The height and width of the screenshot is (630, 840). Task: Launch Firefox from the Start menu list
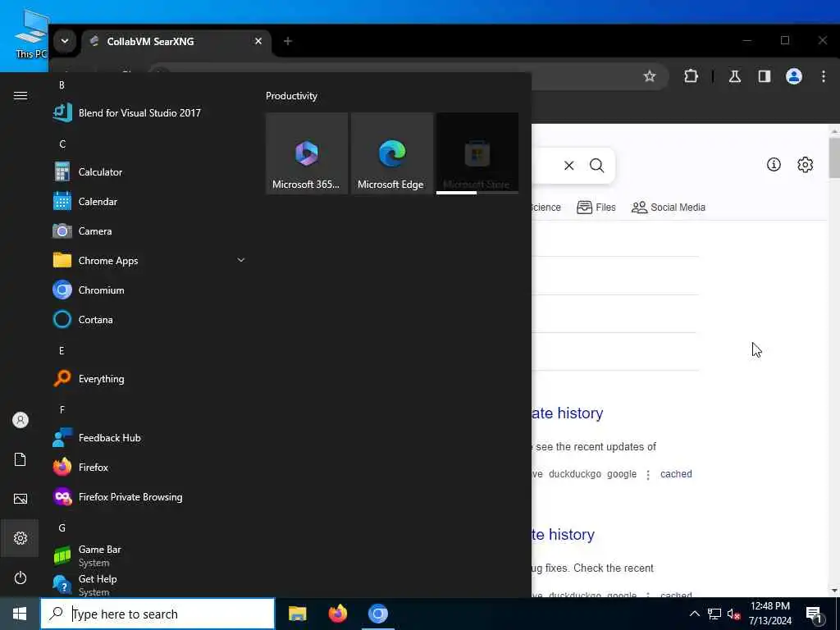149,467
